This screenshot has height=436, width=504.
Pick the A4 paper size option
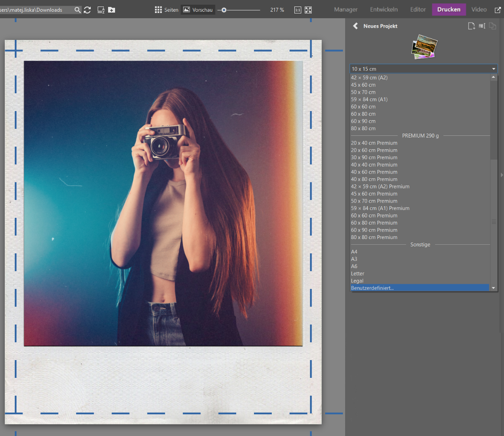pyautogui.click(x=354, y=252)
